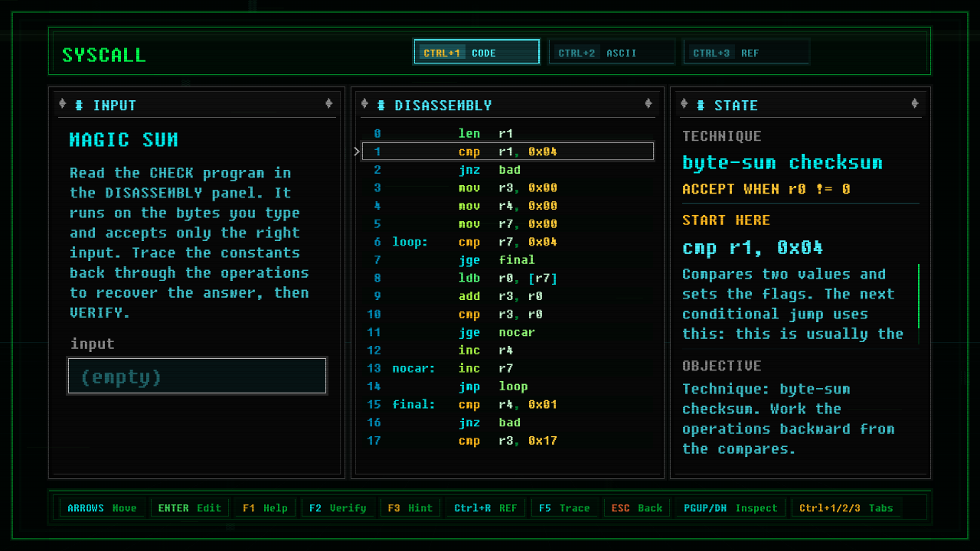Select line 16 'jnz bad'

pos(508,422)
